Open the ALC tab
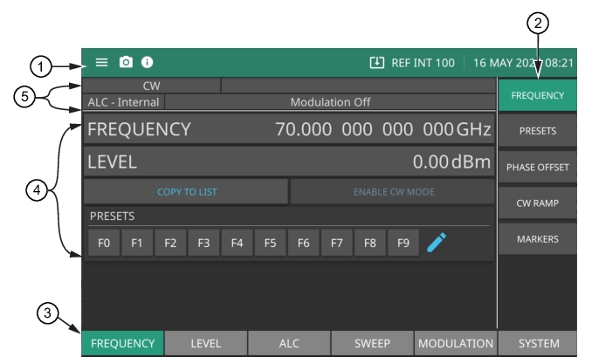Image resolution: width=592 pixels, height=364 pixels. [x=289, y=343]
